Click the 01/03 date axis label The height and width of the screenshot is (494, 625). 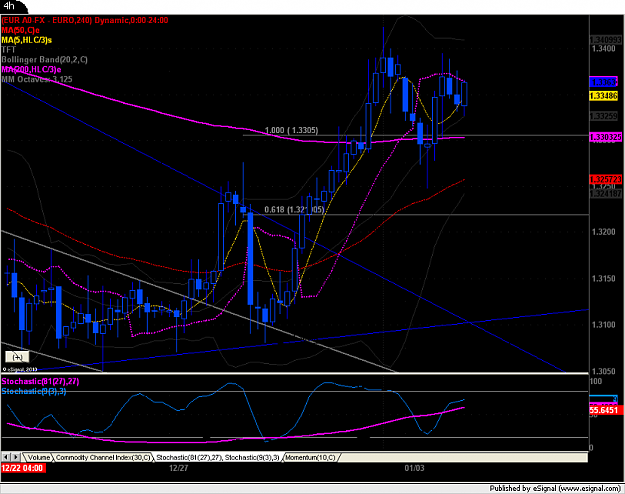(x=414, y=468)
